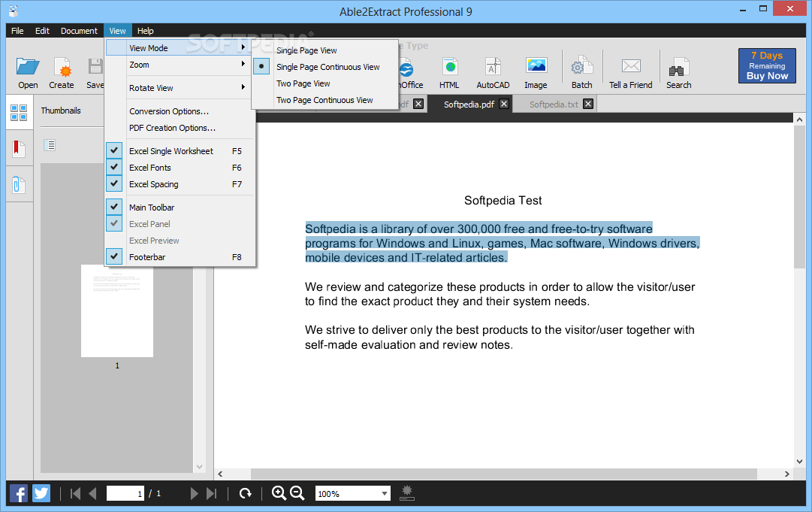Choose Two Page Continuous View
The height and width of the screenshot is (512, 812).
point(325,100)
